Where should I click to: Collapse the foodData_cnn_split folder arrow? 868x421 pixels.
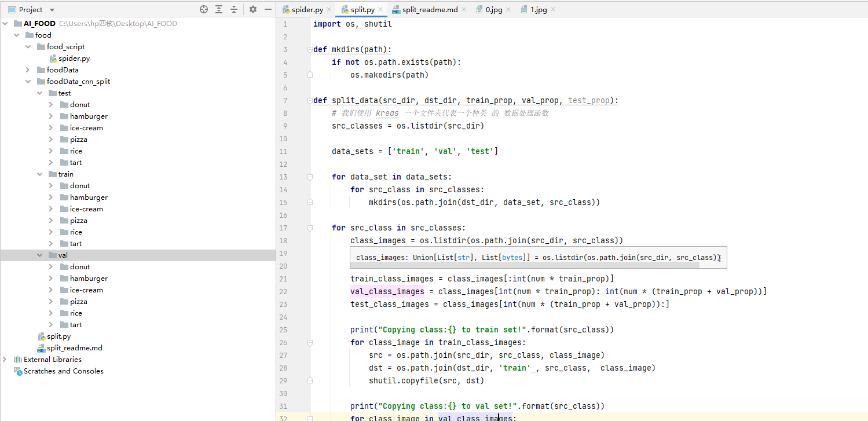tap(28, 82)
